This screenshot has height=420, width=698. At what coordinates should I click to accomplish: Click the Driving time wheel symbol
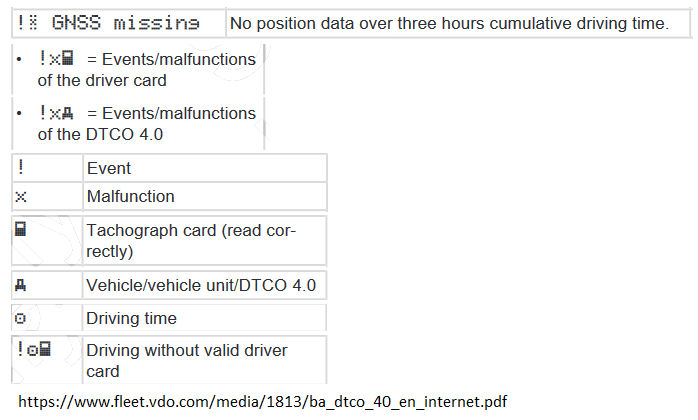20,318
